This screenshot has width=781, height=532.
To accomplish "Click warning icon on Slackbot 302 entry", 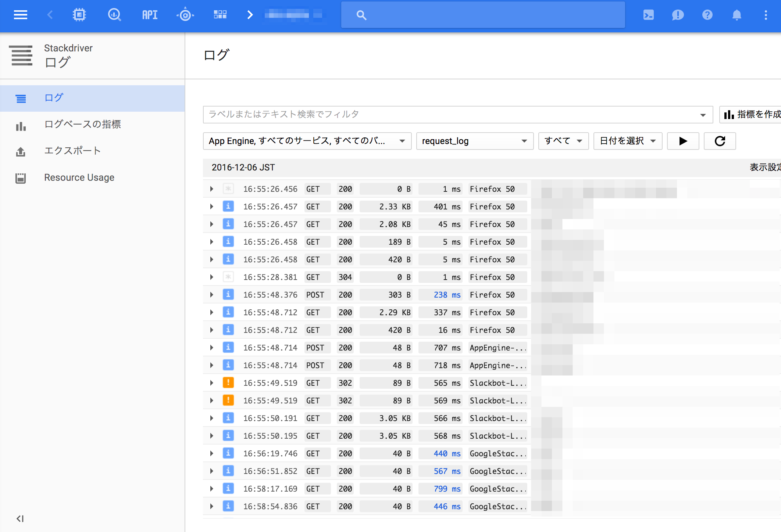I will (228, 382).
